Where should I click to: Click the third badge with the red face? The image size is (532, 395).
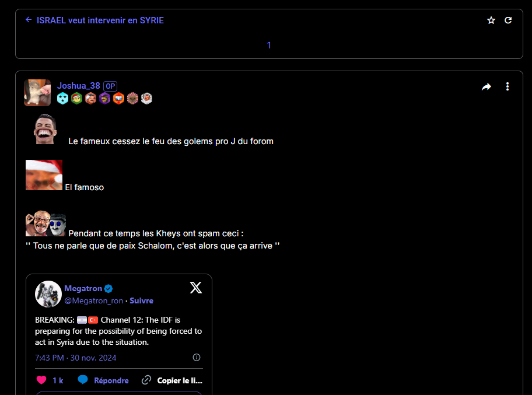pyautogui.click(x=90, y=99)
